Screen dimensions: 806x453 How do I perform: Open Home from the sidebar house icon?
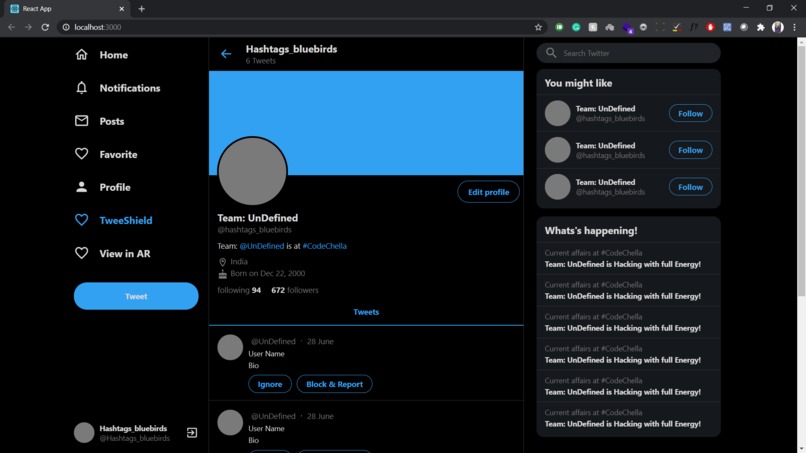point(81,55)
